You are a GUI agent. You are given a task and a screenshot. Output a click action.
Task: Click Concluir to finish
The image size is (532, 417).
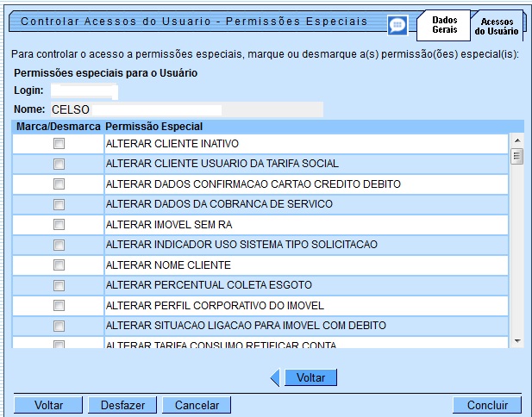point(487,405)
